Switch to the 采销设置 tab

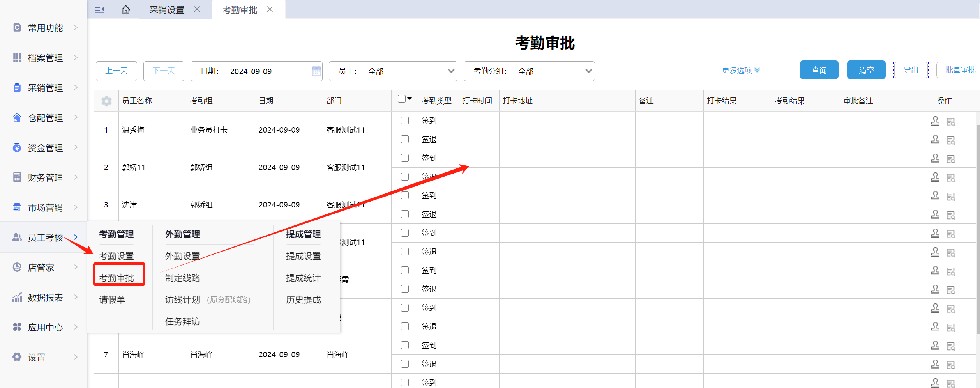coord(167,10)
